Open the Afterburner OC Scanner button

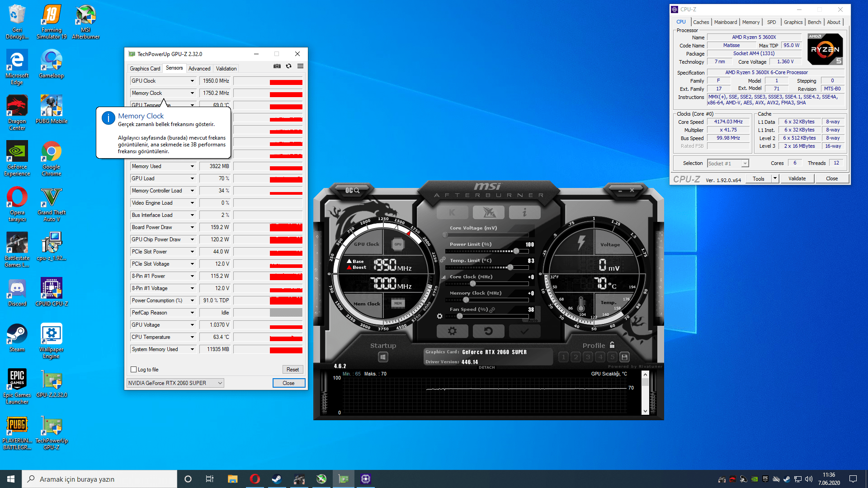pyautogui.click(x=352, y=190)
